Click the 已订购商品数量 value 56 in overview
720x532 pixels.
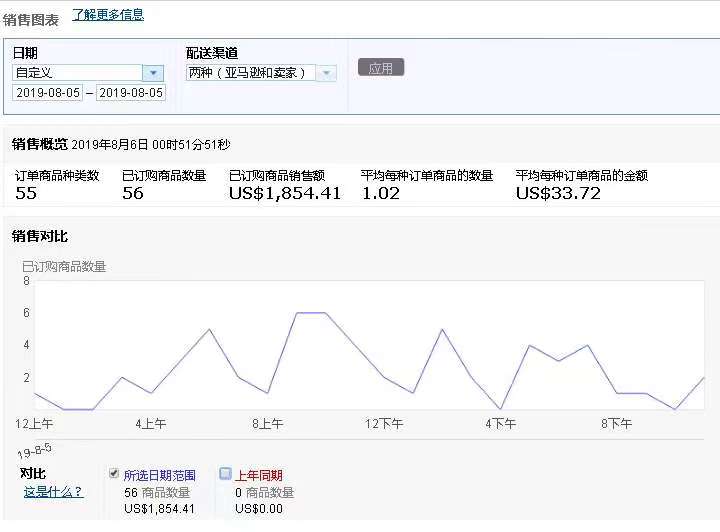133,193
